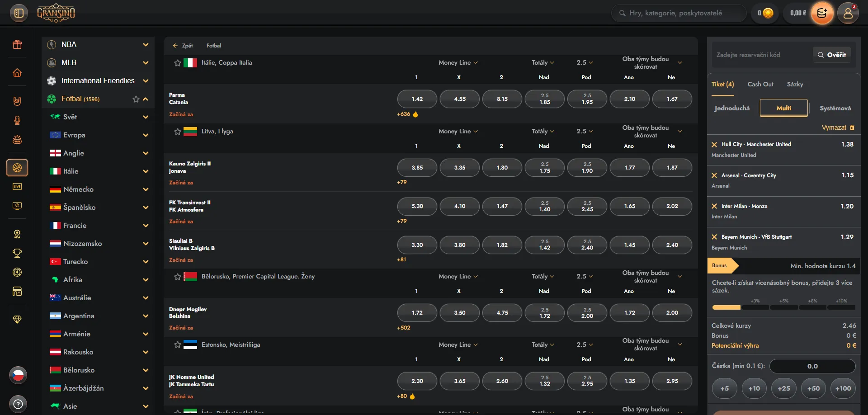Click the bonus progress bar
The image size is (868, 415).
(783, 307)
